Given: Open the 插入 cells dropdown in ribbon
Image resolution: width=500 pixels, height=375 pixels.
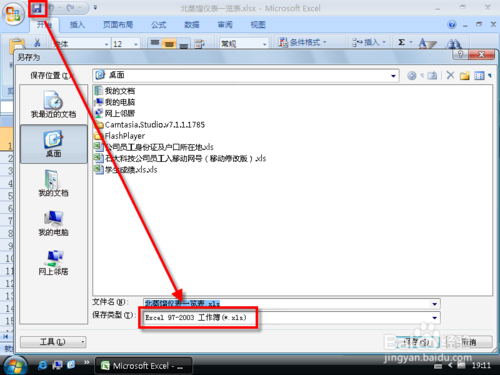Looking at the screenshot, I should click(x=369, y=43).
